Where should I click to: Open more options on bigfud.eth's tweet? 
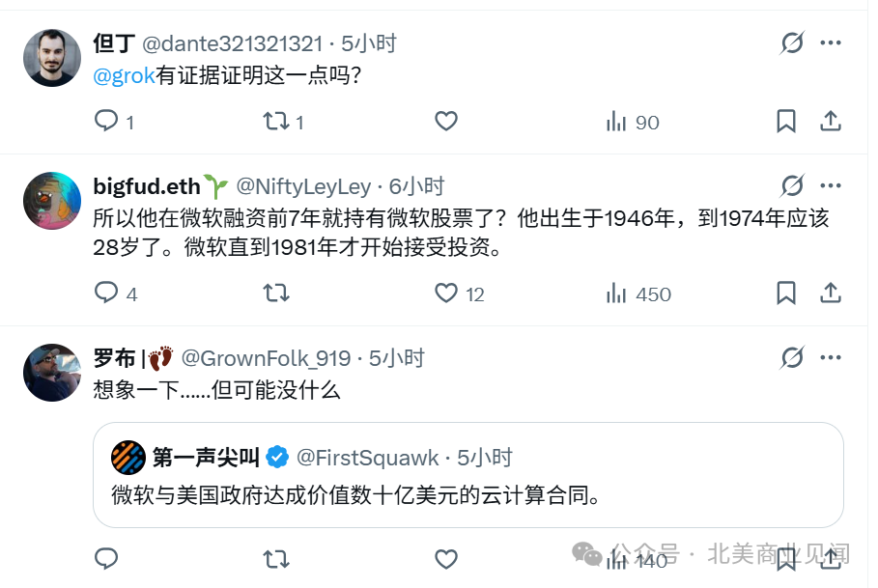click(831, 185)
